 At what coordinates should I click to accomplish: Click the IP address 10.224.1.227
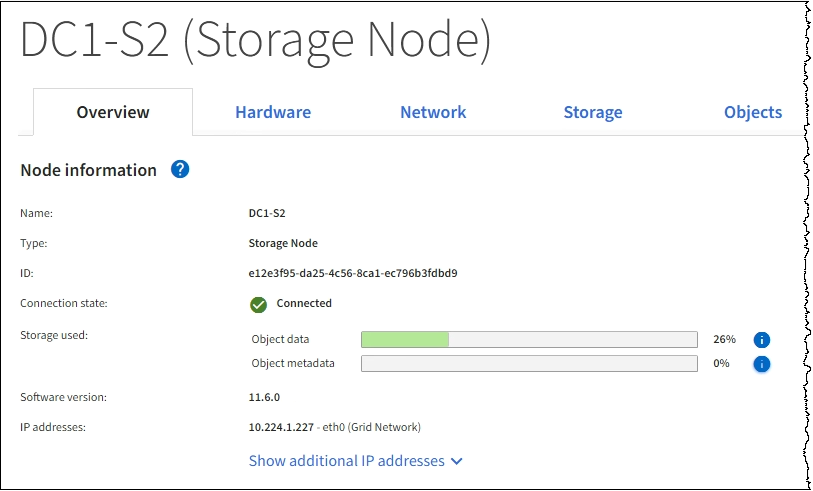point(281,427)
